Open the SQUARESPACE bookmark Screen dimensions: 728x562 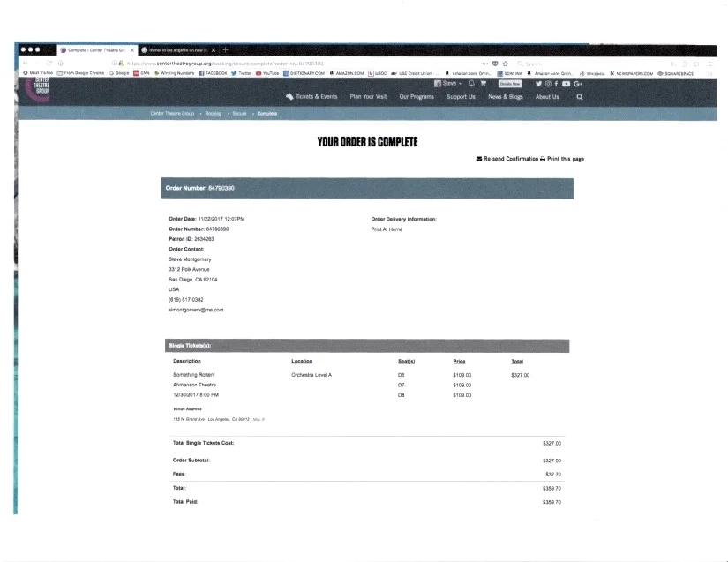tap(676, 74)
